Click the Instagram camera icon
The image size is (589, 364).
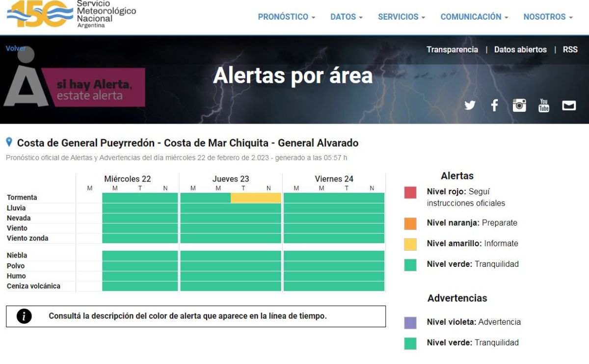click(x=519, y=105)
